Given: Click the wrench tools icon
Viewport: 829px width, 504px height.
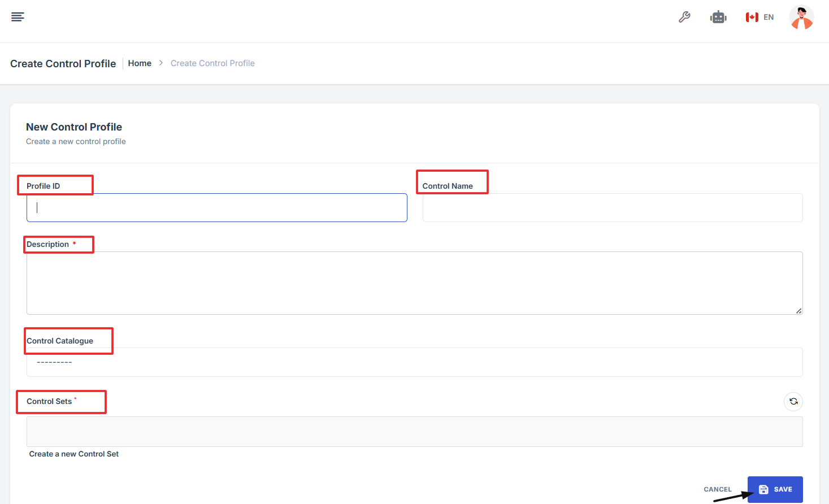Looking at the screenshot, I should pyautogui.click(x=684, y=18).
